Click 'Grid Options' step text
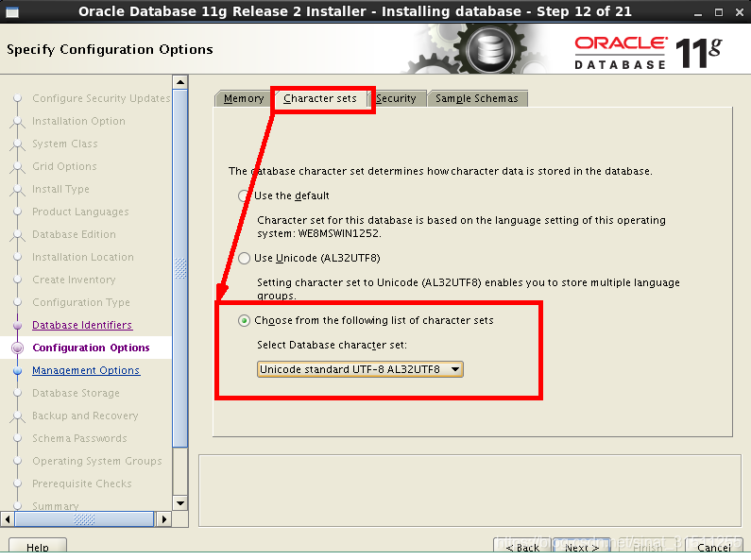751x560 pixels. (x=64, y=166)
